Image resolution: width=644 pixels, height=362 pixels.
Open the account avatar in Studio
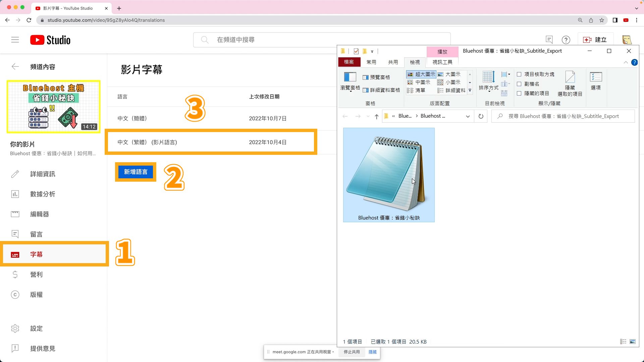click(x=627, y=40)
